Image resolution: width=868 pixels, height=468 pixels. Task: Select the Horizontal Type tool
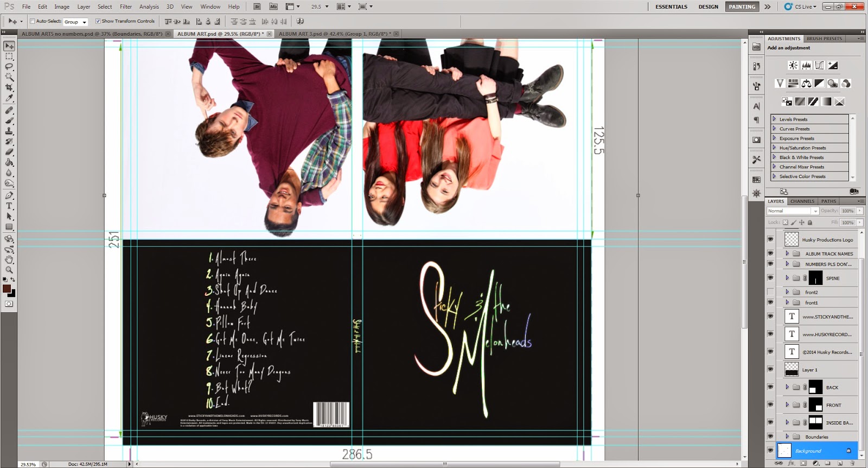9,206
